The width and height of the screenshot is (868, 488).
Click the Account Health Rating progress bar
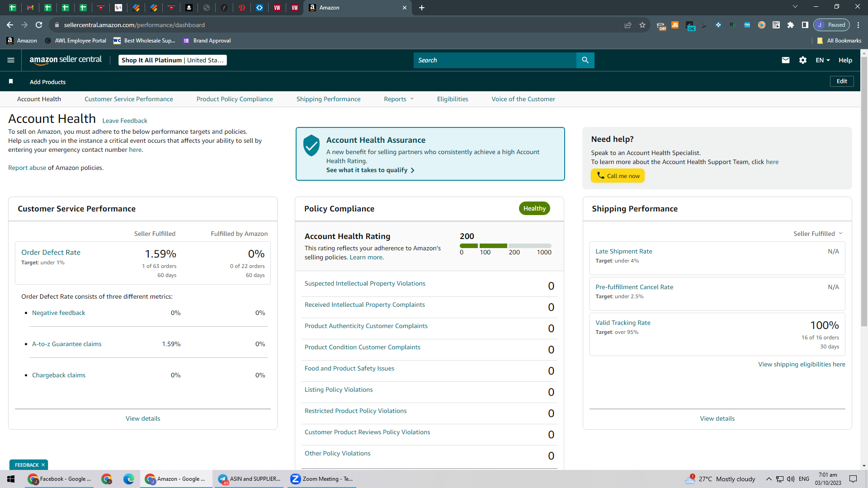[x=505, y=246]
